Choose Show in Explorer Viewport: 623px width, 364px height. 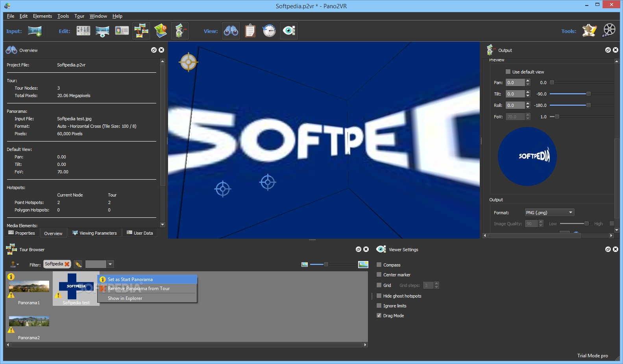point(148,298)
